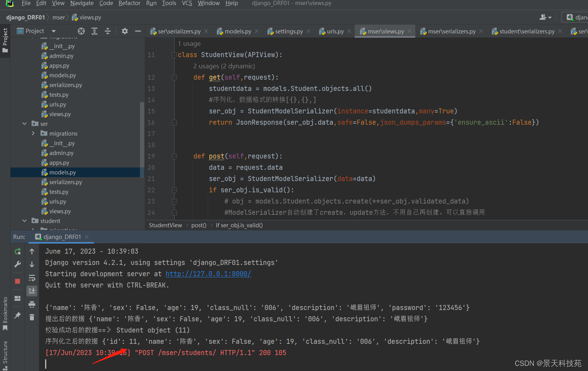Print the console output

(32, 304)
